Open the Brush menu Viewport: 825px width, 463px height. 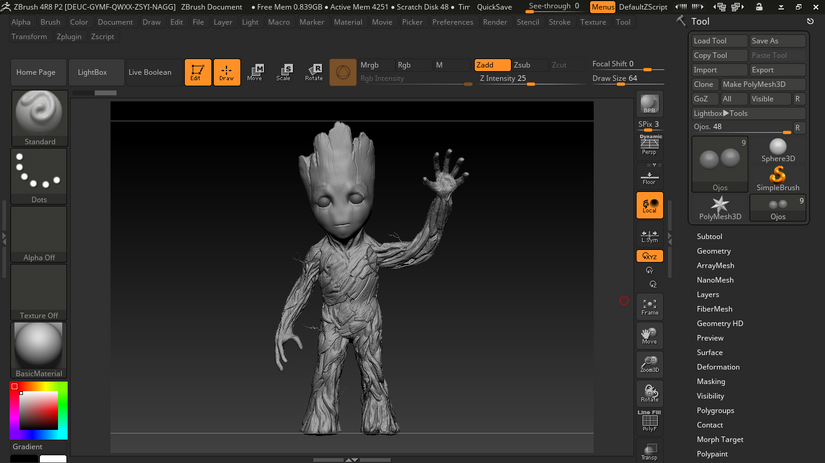click(x=50, y=22)
